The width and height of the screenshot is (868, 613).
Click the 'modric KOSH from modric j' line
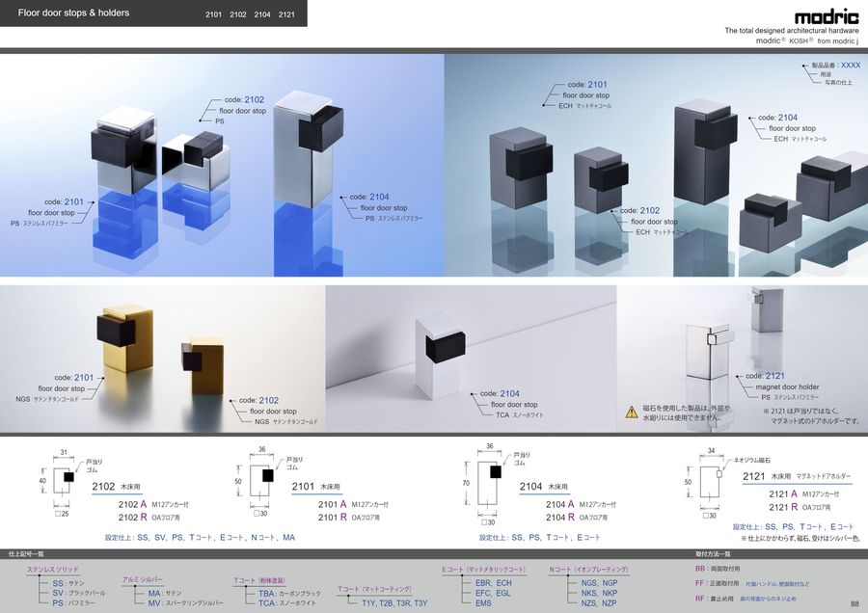click(807, 40)
